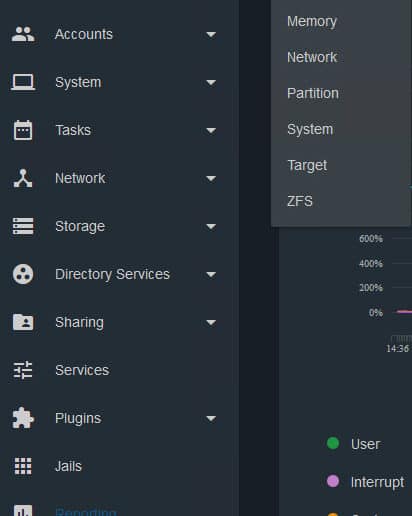Click the Services sliders icon
The image size is (412, 516).
click(23, 370)
